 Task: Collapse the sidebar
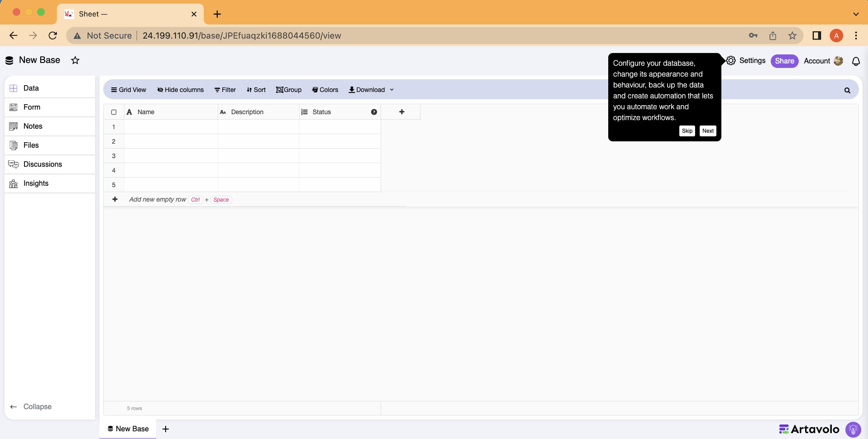pyautogui.click(x=31, y=407)
